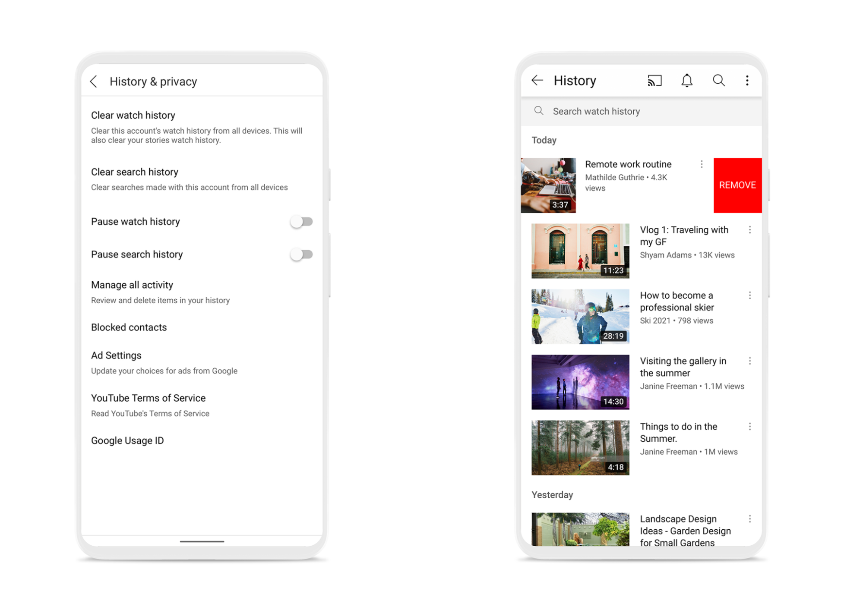Open the History overflow menu (three dots)

pos(747,81)
